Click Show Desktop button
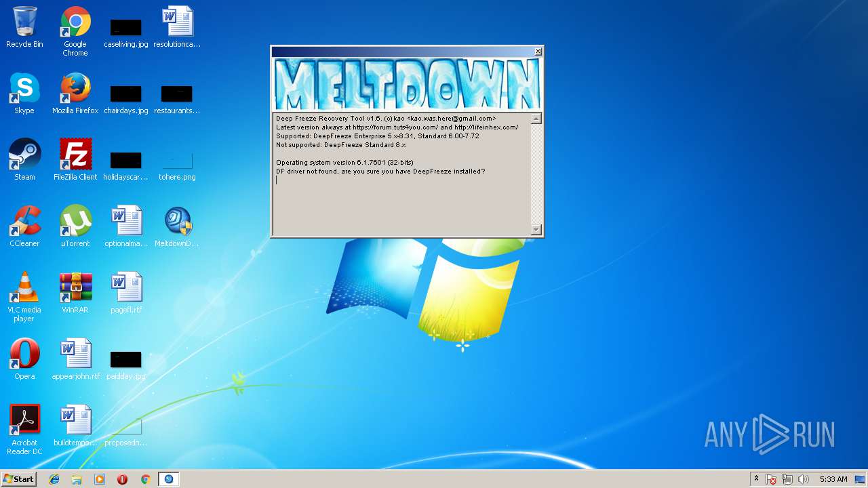The width and height of the screenshot is (868, 488). coord(861,479)
